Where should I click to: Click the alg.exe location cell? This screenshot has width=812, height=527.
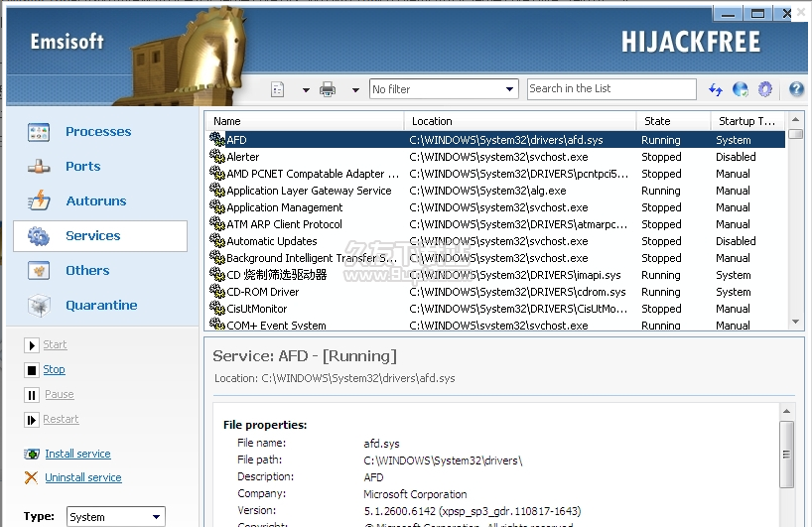click(x=487, y=191)
